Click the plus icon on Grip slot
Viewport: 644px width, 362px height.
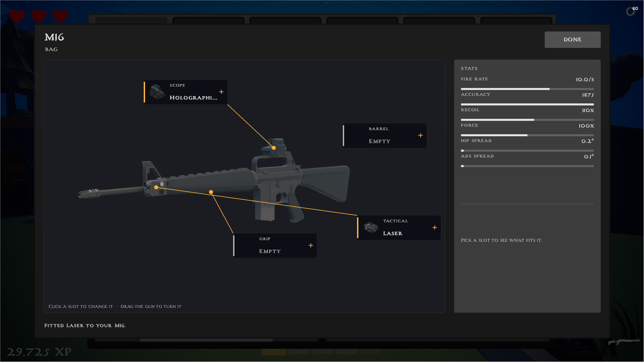coord(311,246)
